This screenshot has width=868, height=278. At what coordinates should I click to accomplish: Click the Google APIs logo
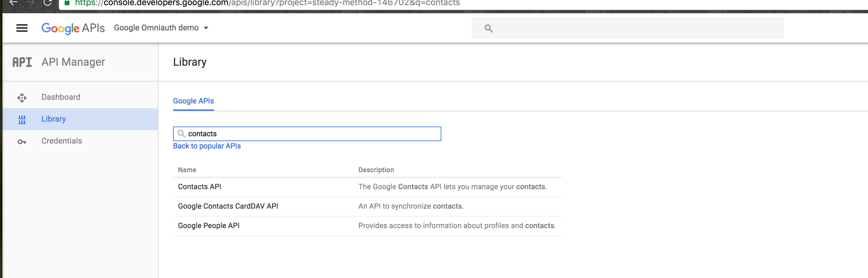[73, 28]
